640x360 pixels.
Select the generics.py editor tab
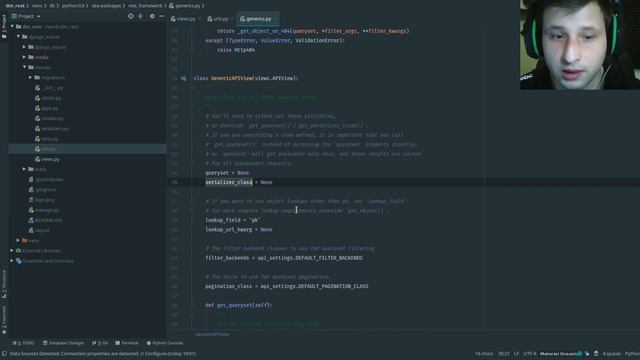(258, 19)
